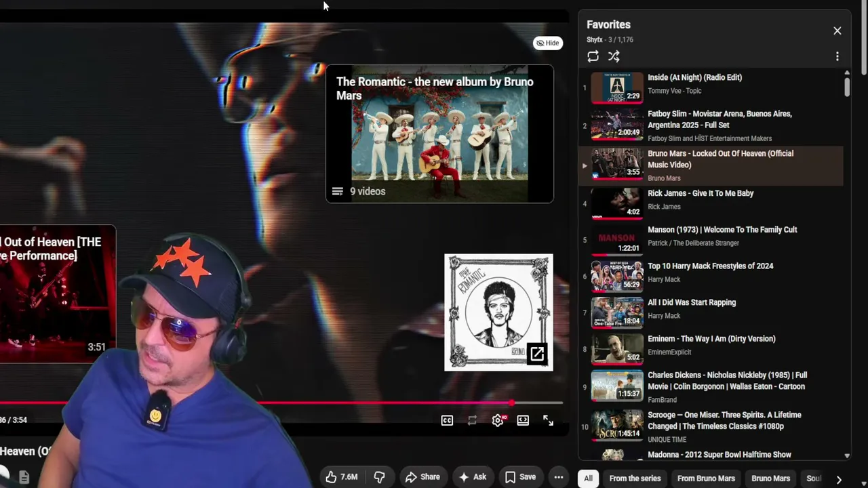The image size is (868, 488).
Task: Click the UNIQUE TIME channel name
Action: point(667,440)
